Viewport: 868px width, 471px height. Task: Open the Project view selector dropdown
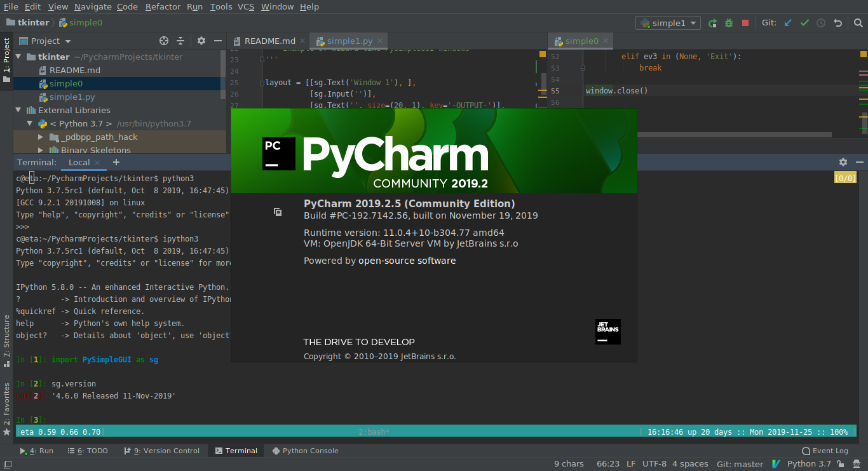[45, 41]
